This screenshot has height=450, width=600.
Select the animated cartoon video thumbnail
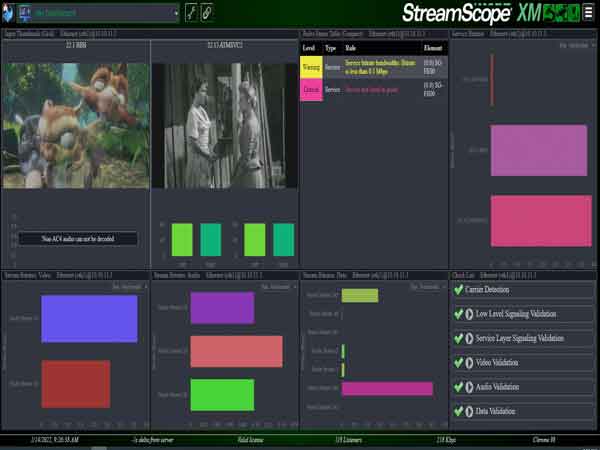point(76,126)
